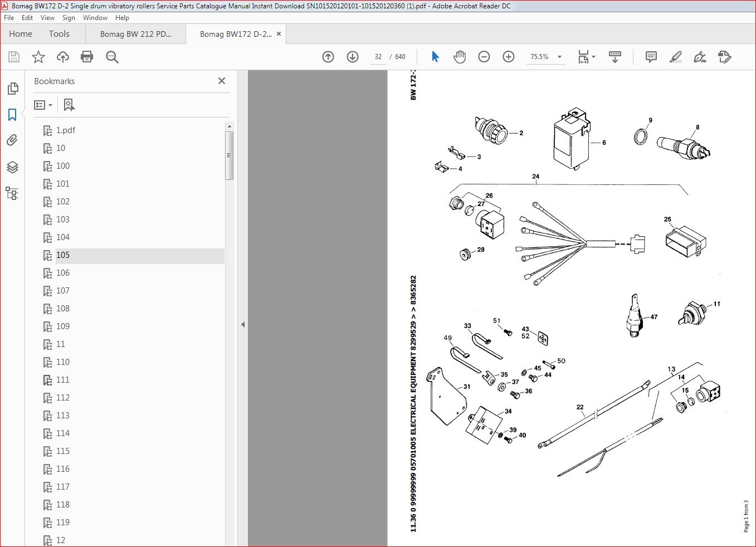
Task: Select bookmark 100
Action: point(63,166)
